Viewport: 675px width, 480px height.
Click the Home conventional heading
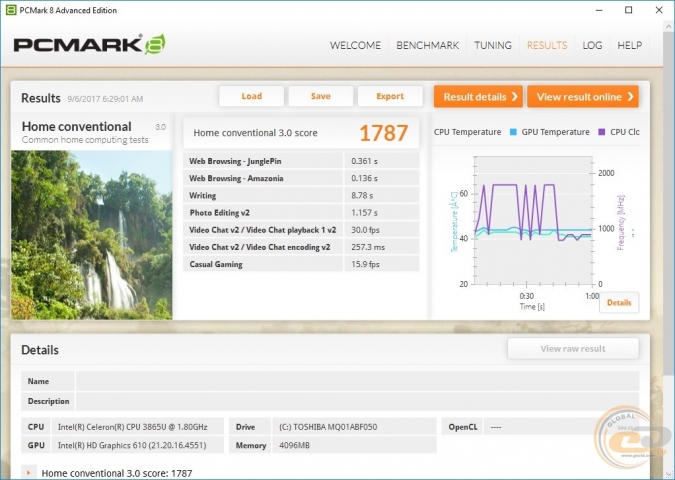click(77, 127)
